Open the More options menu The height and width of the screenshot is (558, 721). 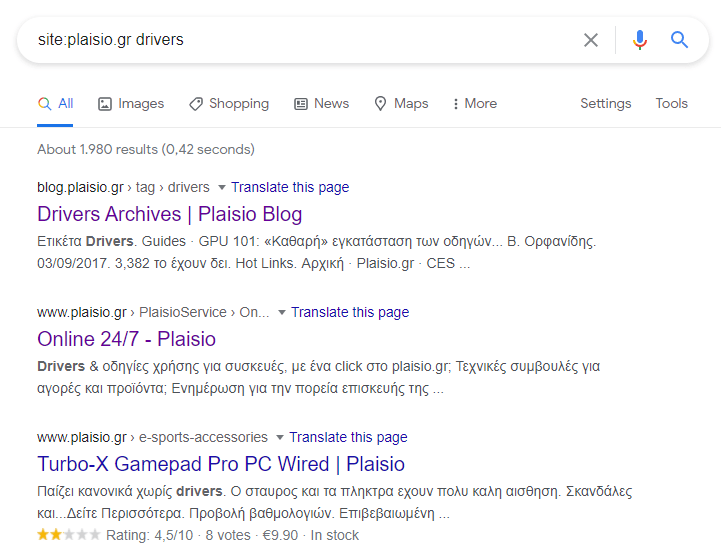475,103
